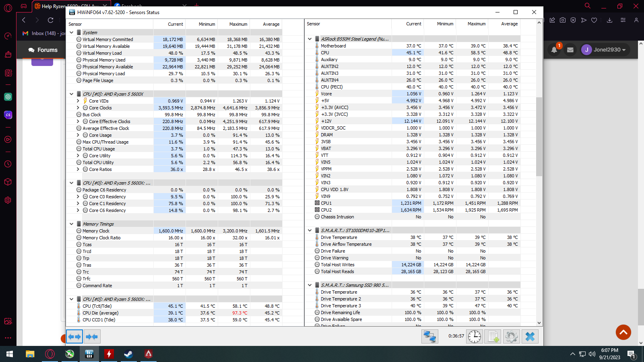Screen dimensions: 644x362
Task: Collapse the System sensor group
Action: (x=72, y=33)
